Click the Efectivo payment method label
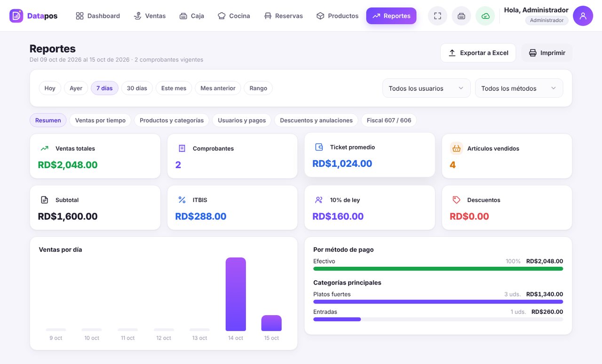This screenshot has width=602, height=364. pyautogui.click(x=324, y=261)
